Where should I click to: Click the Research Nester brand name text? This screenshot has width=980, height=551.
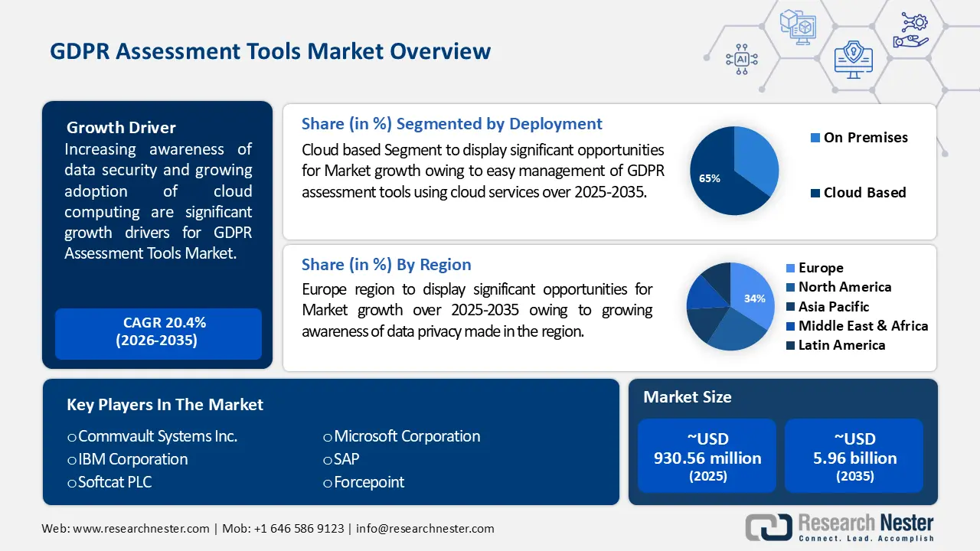pos(866,523)
